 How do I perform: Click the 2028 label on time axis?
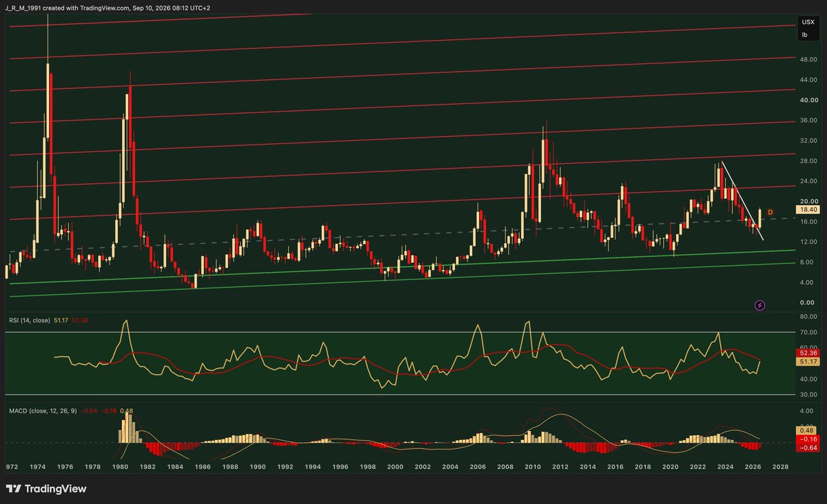(x=779, y=466)
